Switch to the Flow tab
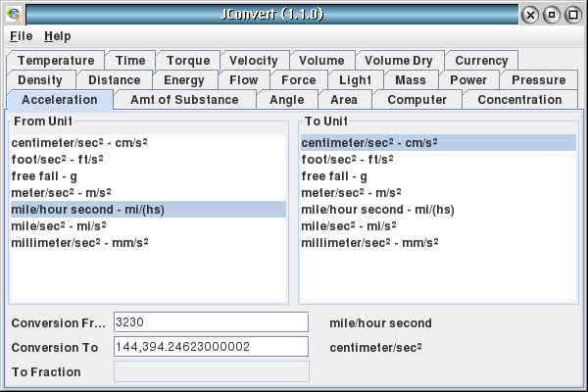The width and height of the screenshot is (588, 392). pos(244,80)
